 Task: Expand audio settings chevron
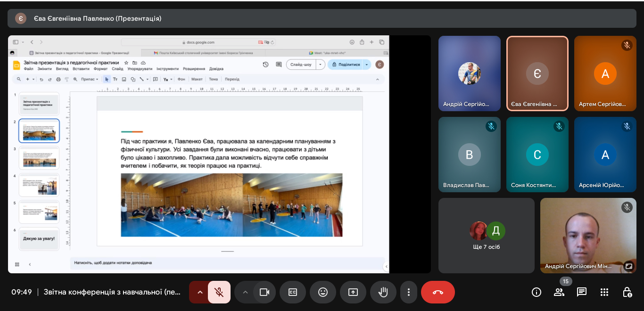(200, 292)
